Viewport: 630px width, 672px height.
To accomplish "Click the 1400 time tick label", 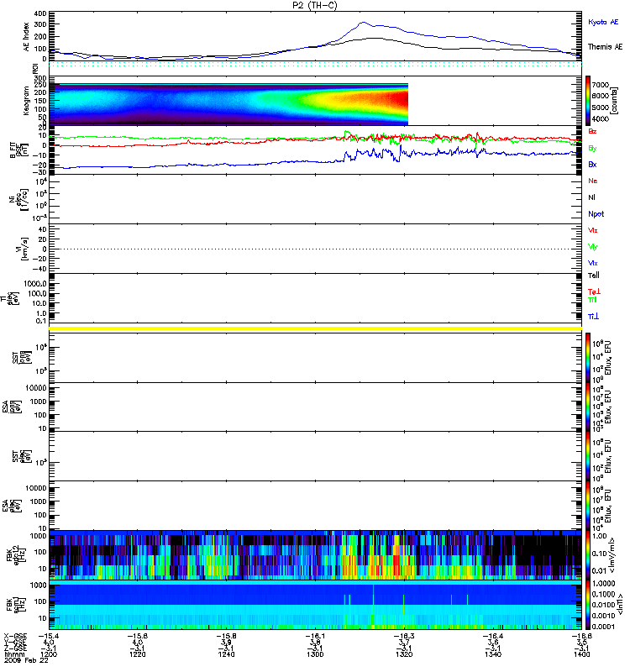I will coord(581,654).
